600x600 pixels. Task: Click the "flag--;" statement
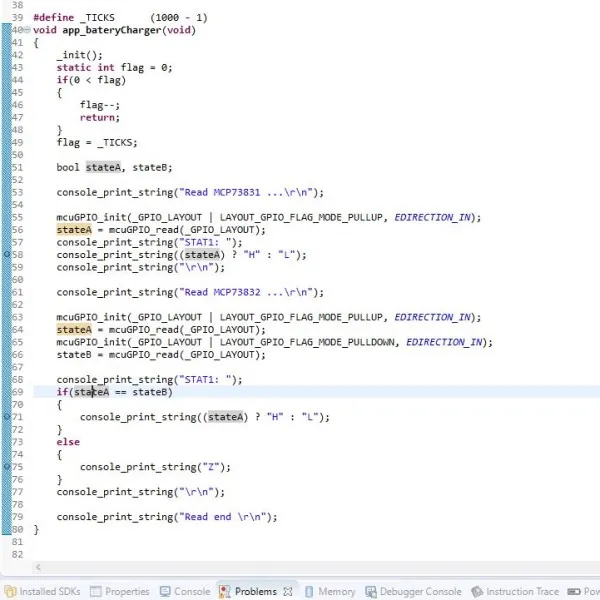(100, 105)
